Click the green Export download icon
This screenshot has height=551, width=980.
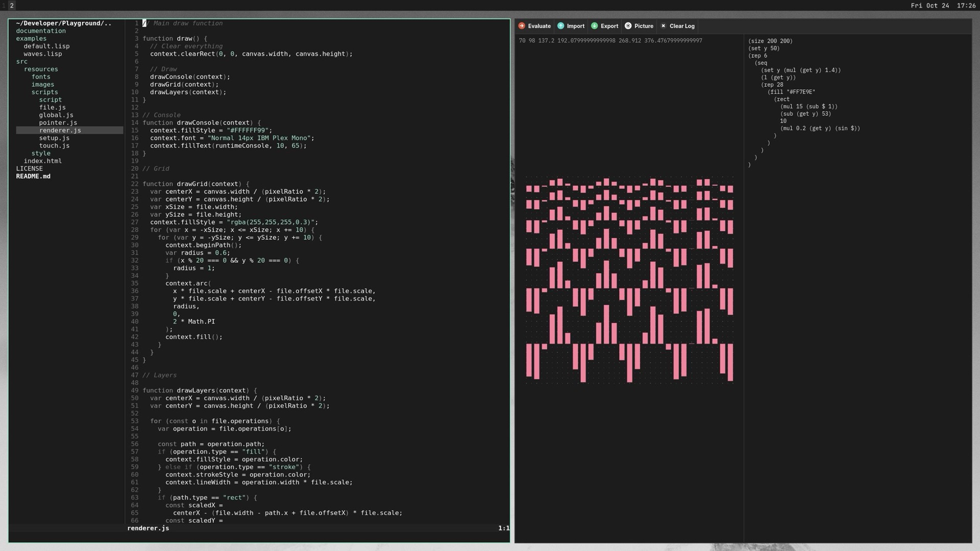tap(594, 26)
